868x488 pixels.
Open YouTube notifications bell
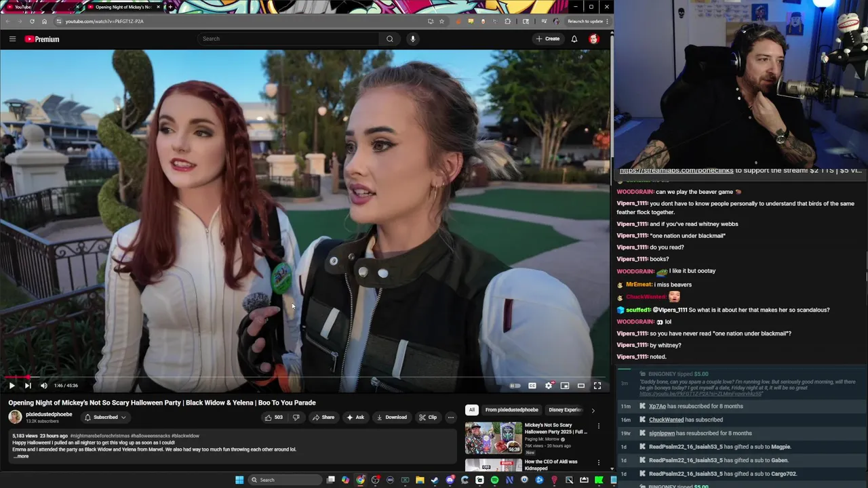click(574, 39)
